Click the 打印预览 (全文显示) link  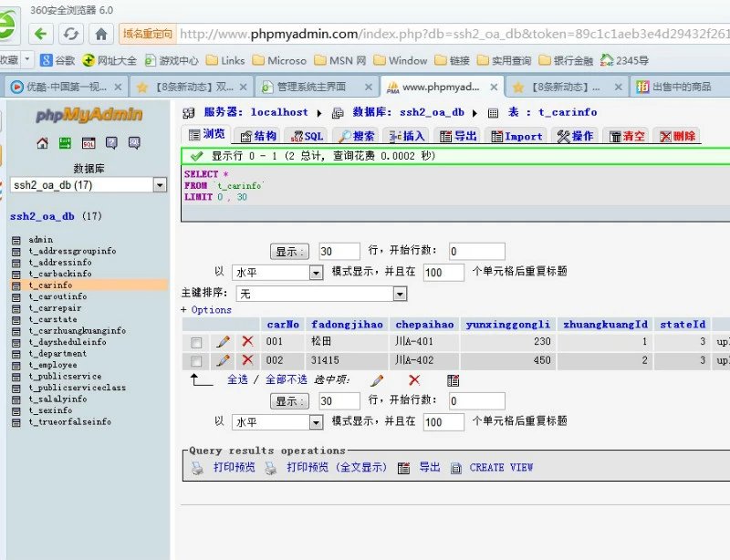pos(337,467)
